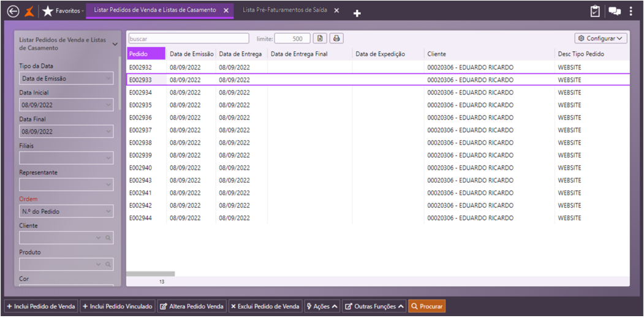
Task: Click Exclui Pedido de Venda button
Action: point(265,306)
